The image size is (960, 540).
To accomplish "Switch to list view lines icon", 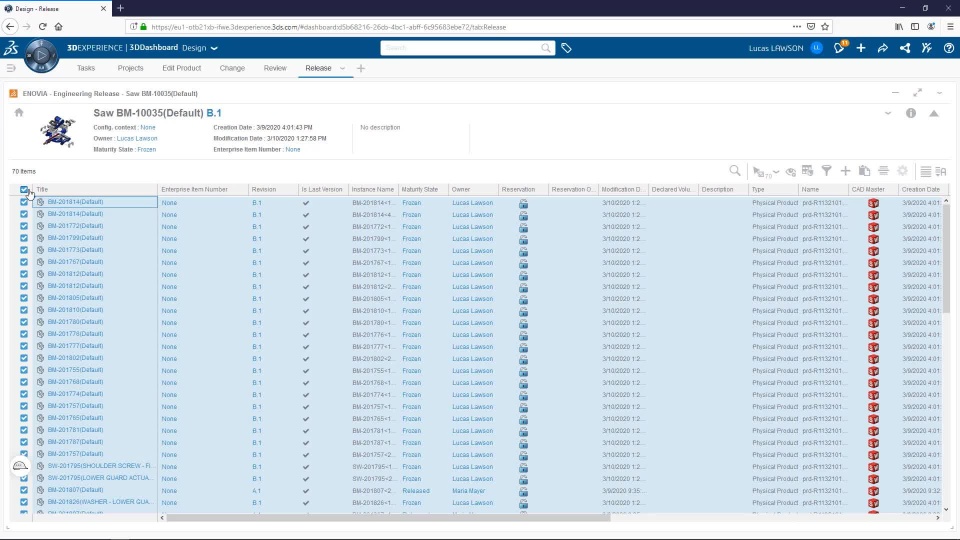I will tap(926, 171).
